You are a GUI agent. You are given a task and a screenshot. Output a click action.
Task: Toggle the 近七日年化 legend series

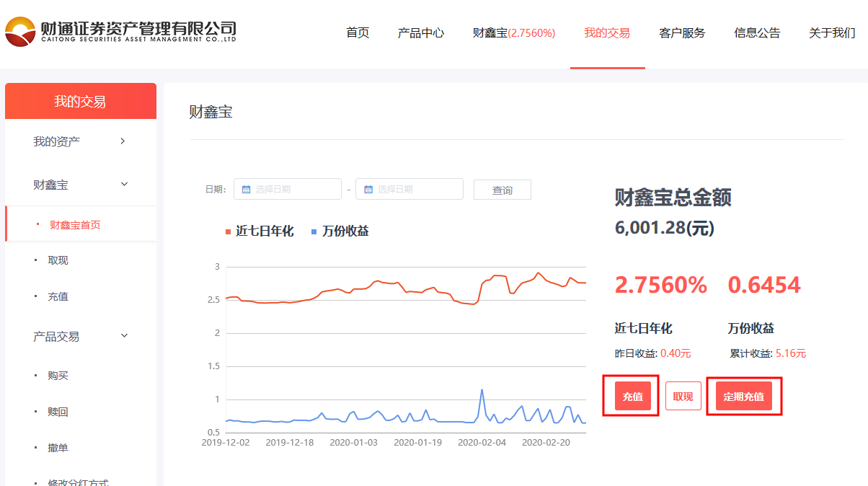(x=260, y=231)
